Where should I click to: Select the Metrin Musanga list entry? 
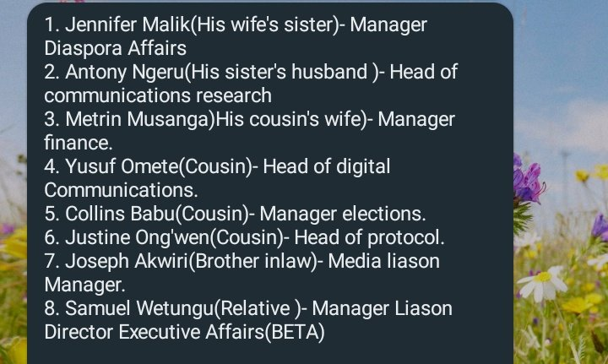tap(249, 131)
